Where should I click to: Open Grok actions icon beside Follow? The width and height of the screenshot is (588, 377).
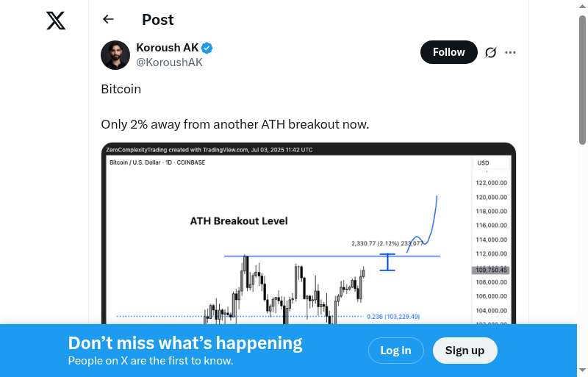[491, 52]
